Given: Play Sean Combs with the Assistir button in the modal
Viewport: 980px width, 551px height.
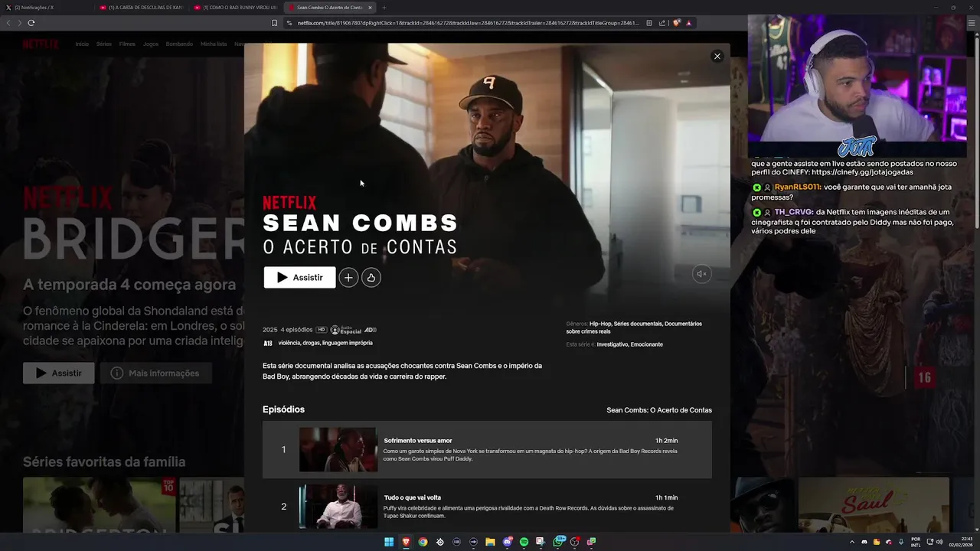Looking at the screenshot, I should (299, 277).
